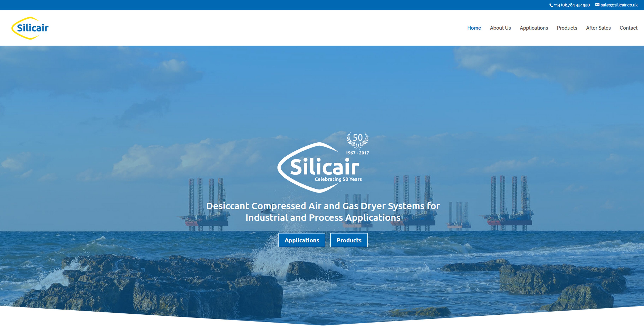The width and height of the screenshot is (644, 328).
Task: Click the blue Applications button
Action: 302,240
